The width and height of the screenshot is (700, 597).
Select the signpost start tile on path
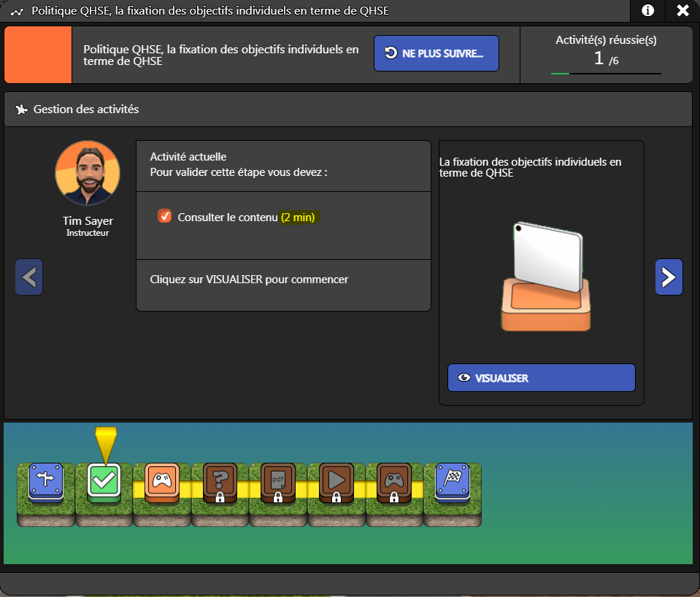point(46,482)
